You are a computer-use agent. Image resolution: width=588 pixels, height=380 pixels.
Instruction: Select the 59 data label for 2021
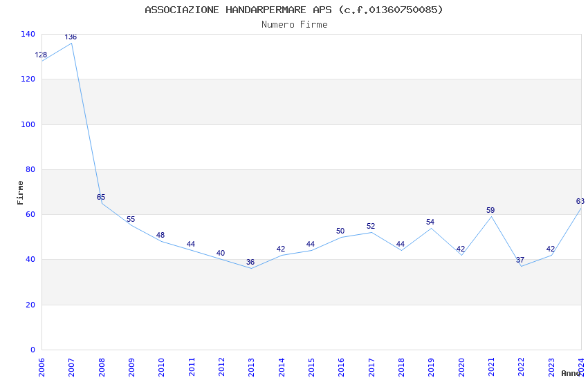click(490, 211)
